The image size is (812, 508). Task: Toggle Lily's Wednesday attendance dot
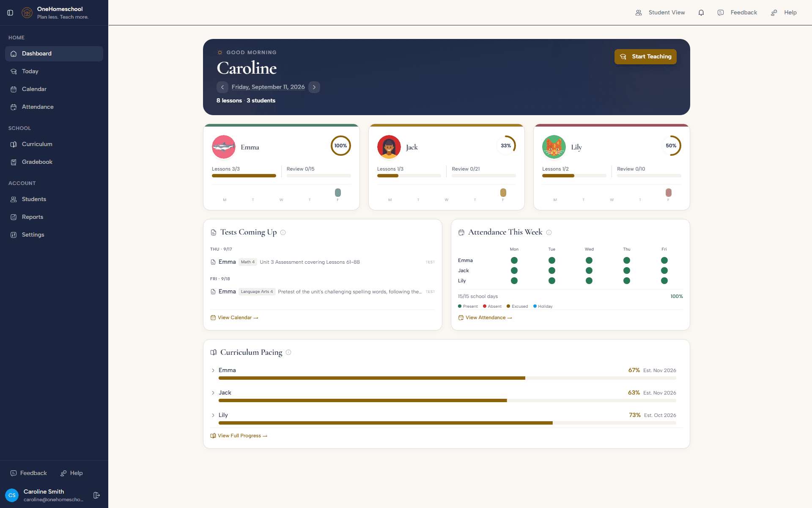[x=589, y=281]
